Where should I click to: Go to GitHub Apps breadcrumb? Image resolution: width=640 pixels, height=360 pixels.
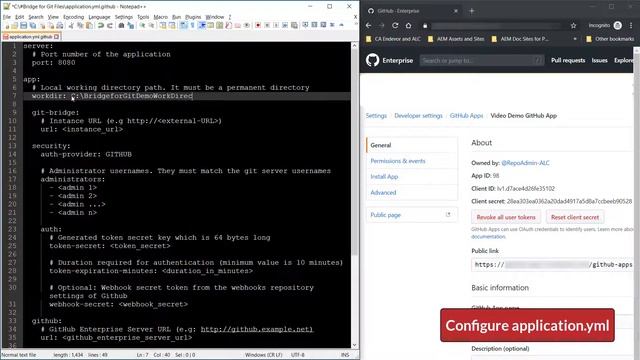coord(466,116)
